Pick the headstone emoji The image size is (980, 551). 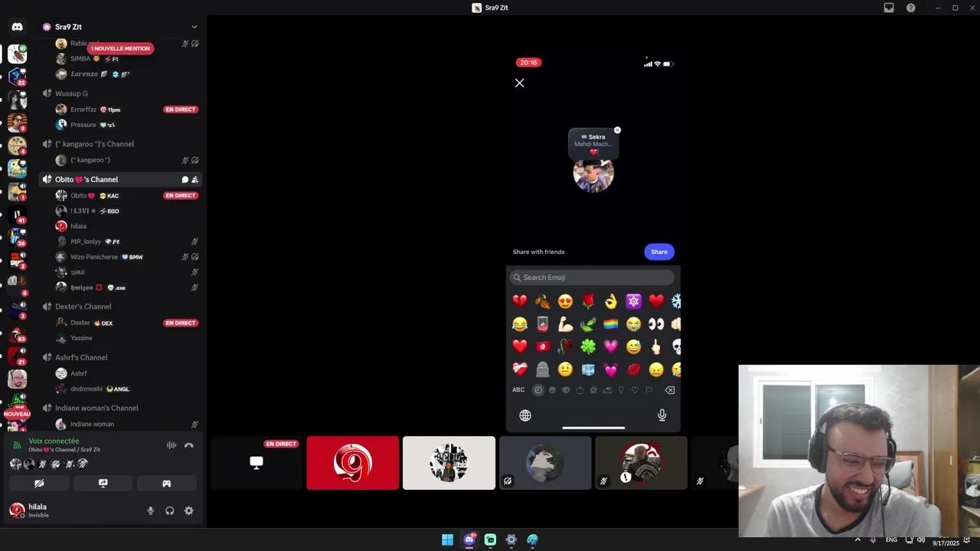(x=542, y=370)
